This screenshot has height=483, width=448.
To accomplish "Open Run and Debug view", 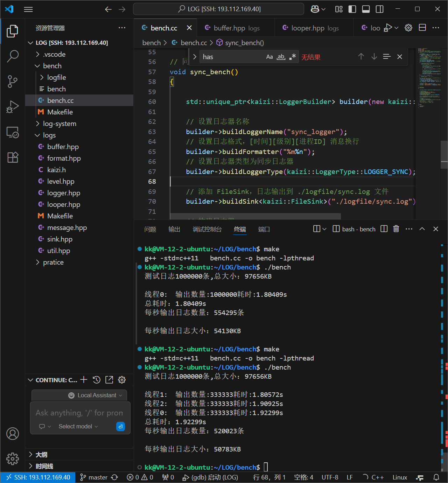I will pos(13,107).
